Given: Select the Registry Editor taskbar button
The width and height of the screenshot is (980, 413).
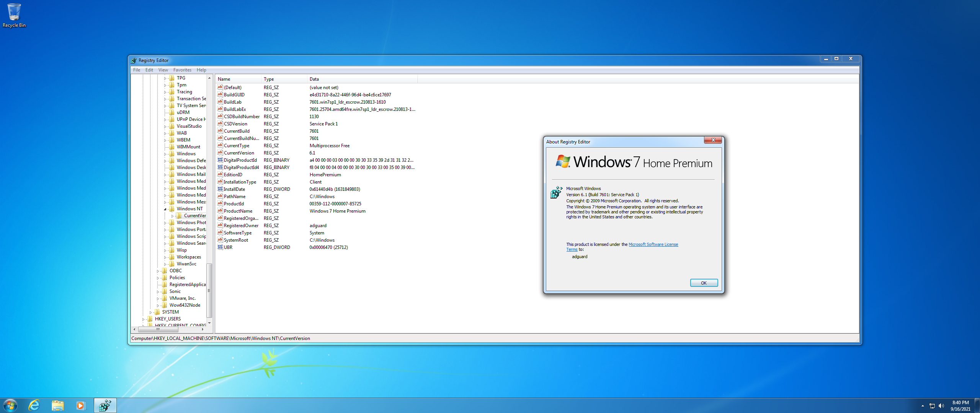Looking at the screenshot, I should point(105,405).
